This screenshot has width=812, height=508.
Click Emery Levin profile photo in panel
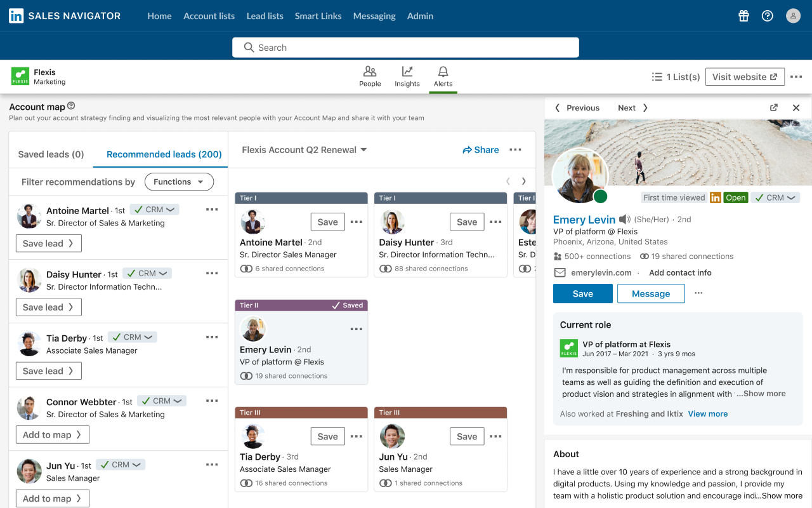(580, 177)
